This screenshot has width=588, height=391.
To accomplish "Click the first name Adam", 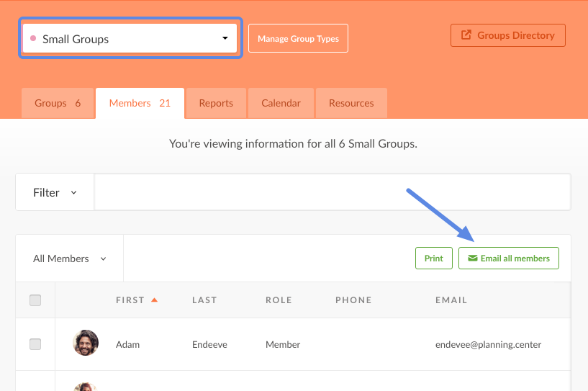I will 127,344.
